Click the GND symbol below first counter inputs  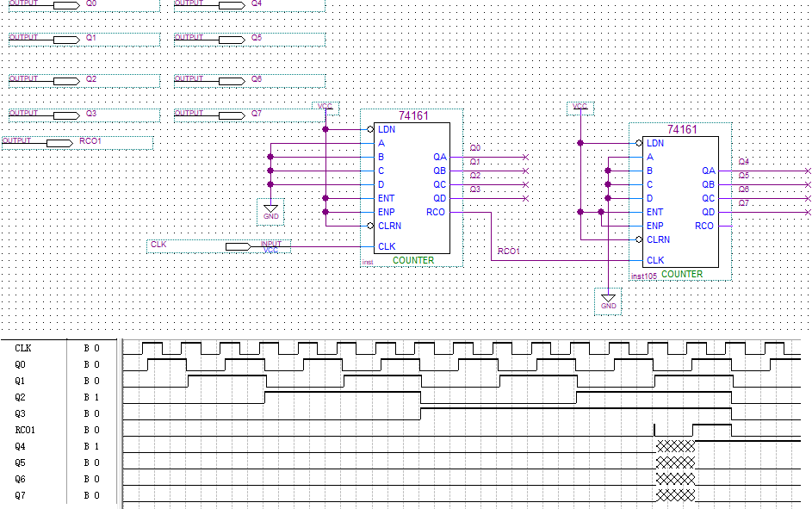[271, 213]
